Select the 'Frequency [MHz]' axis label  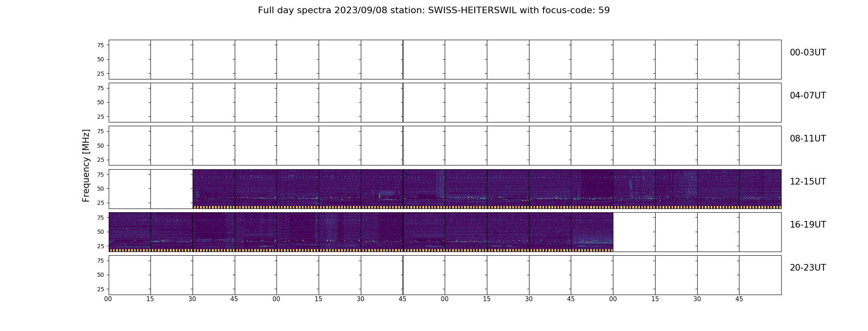(x=86, y=165)
